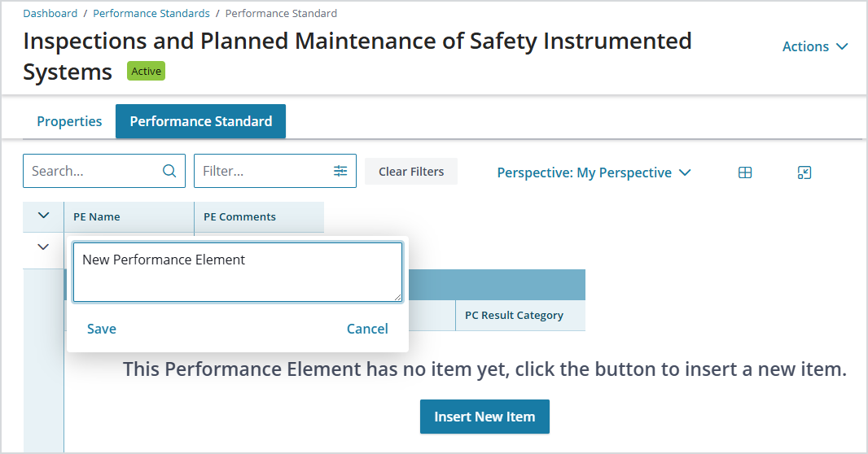Click the search magnifier icon
Viewport: 868px width, 454px height.
pyautogui.click(x=169, y=171)
